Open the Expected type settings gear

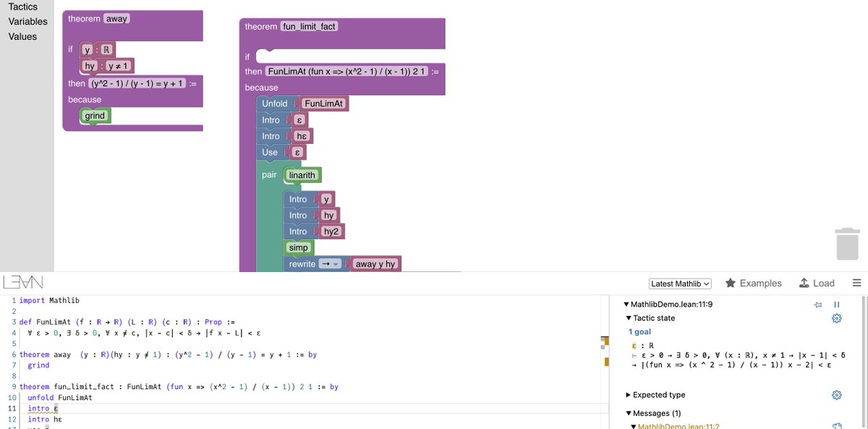coord(836,395)
